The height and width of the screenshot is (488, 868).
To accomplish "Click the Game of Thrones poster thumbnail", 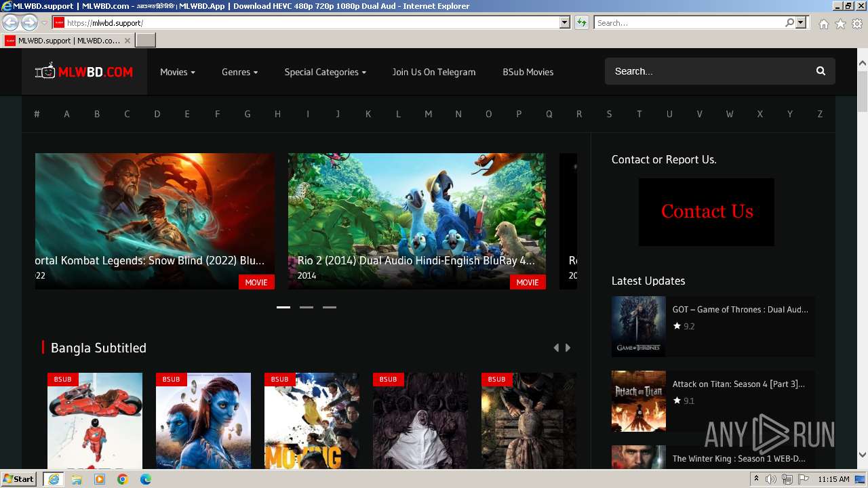I will tap(639, 327).
